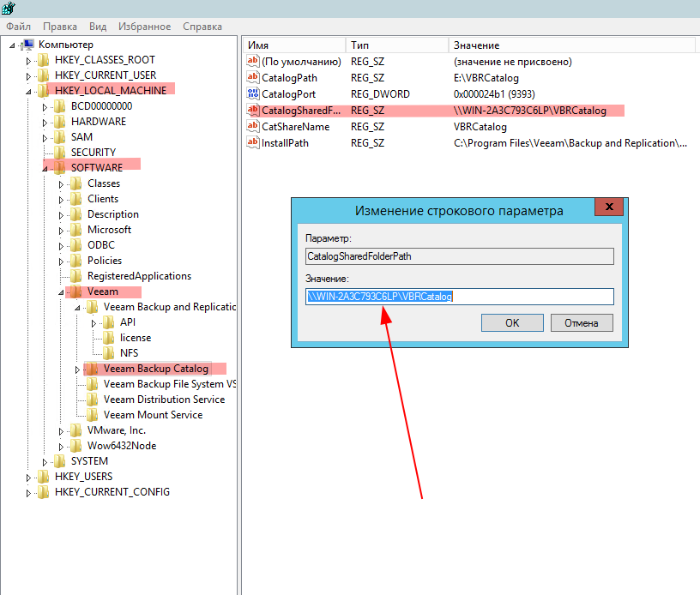Screen dimensions: 700x595
Task: Click the string icon for CatShareName
Action: pyautogui.click(x=253, y=126)
